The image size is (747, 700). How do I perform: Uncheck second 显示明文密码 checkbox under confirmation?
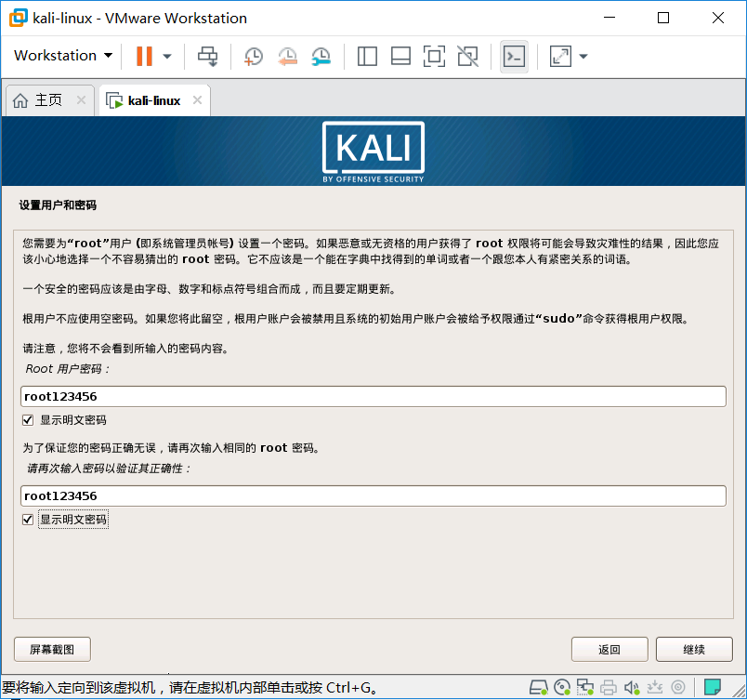pyautogui.click(x=28, y=520)
